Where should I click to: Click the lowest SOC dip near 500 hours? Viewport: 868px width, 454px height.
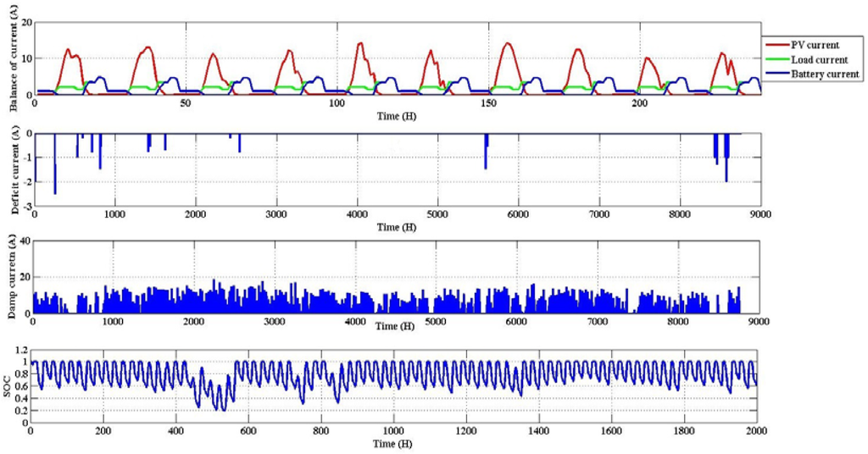224,409
